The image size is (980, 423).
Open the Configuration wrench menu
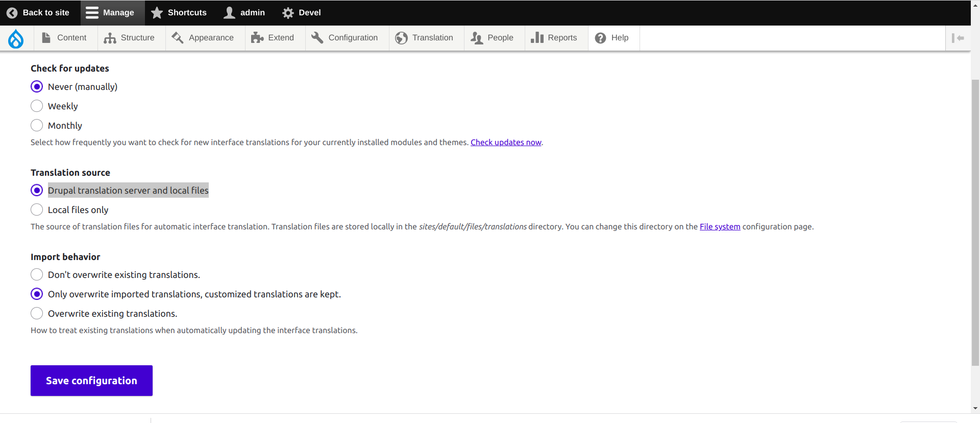(345, 38)
